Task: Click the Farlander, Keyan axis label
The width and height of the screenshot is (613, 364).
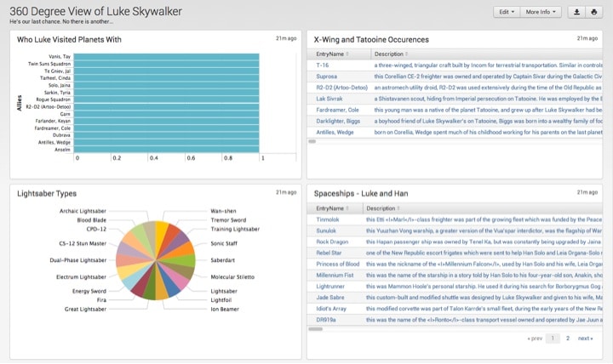Action: pos(53,121)
